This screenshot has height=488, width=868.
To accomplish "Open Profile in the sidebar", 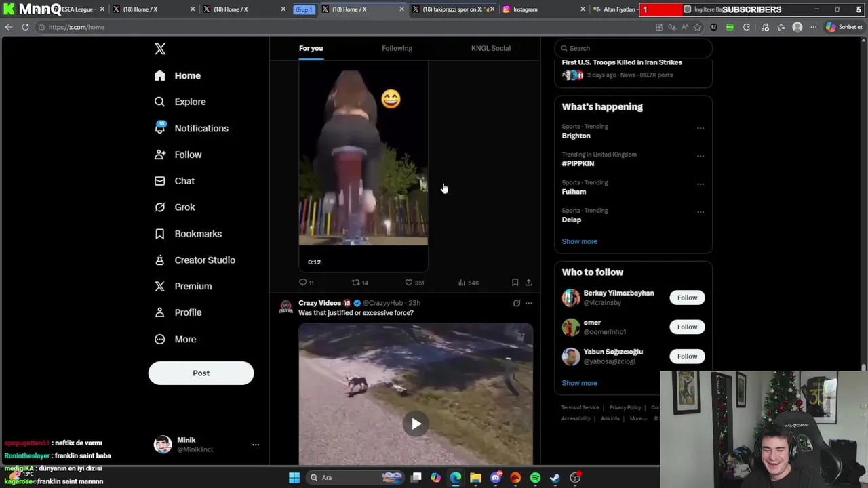I will [x=178, y=312].
